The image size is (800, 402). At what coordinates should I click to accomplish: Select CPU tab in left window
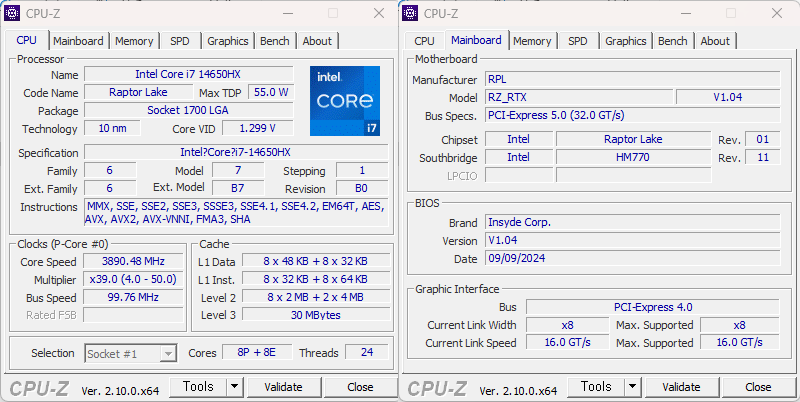tap(27, 40)
